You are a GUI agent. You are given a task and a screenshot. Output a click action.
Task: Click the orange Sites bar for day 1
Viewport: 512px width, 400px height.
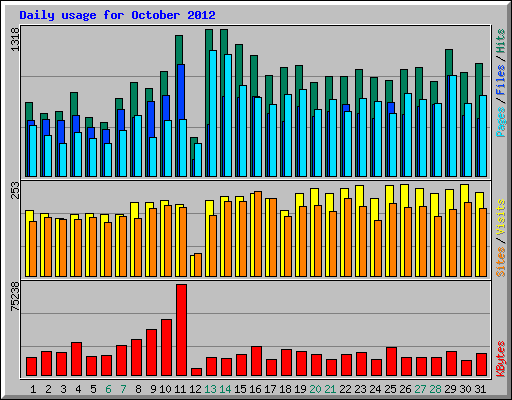click(33, 249)
